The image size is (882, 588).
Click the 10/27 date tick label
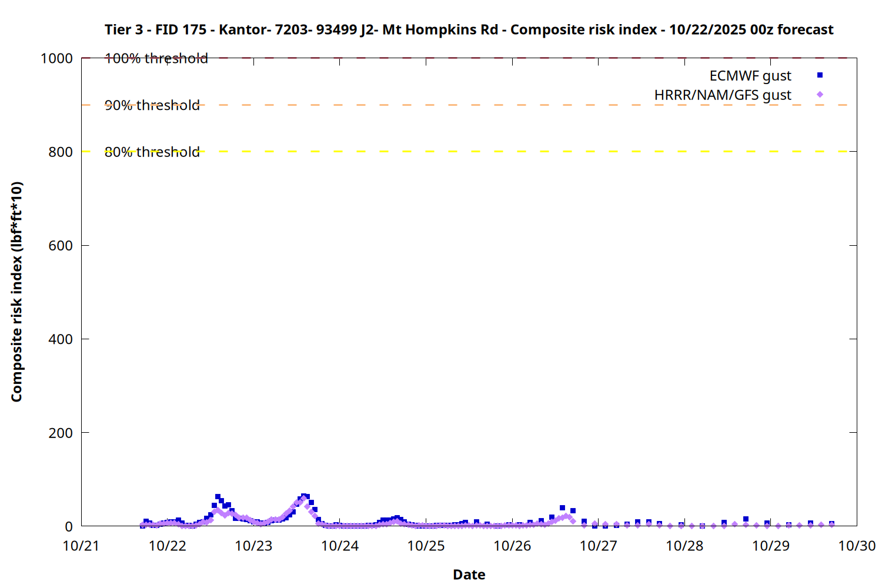pos(598,546)
